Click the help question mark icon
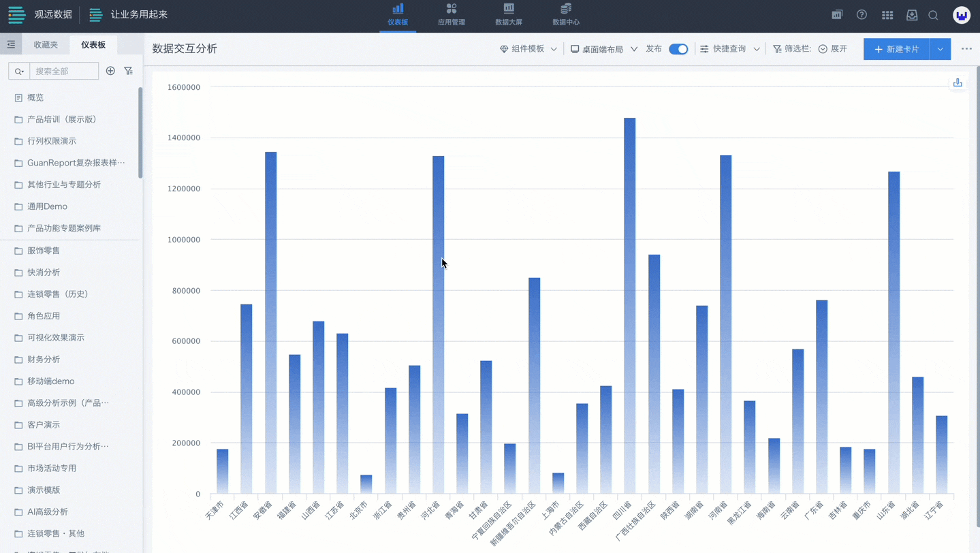Viewport: 980px width, 553px height. (x=862, y=15)
